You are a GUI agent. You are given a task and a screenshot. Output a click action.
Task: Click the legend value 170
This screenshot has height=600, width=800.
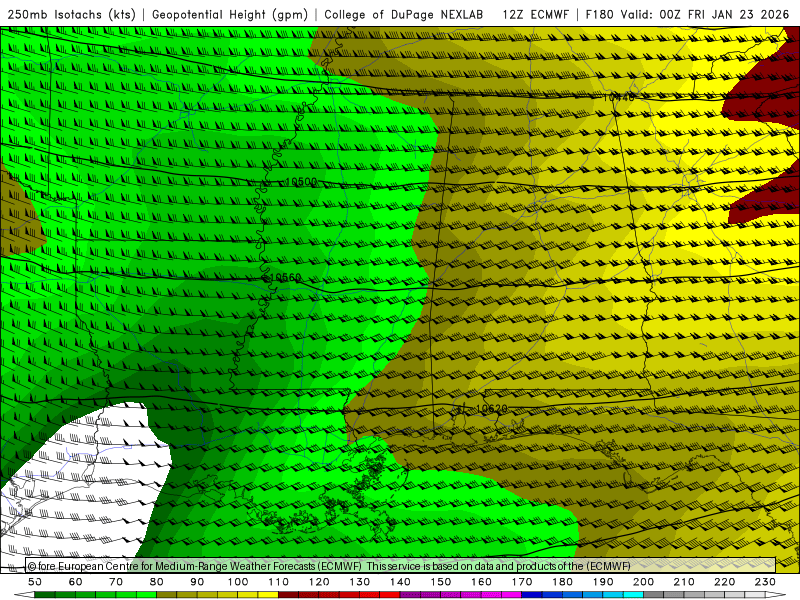(x=522, y=582)
